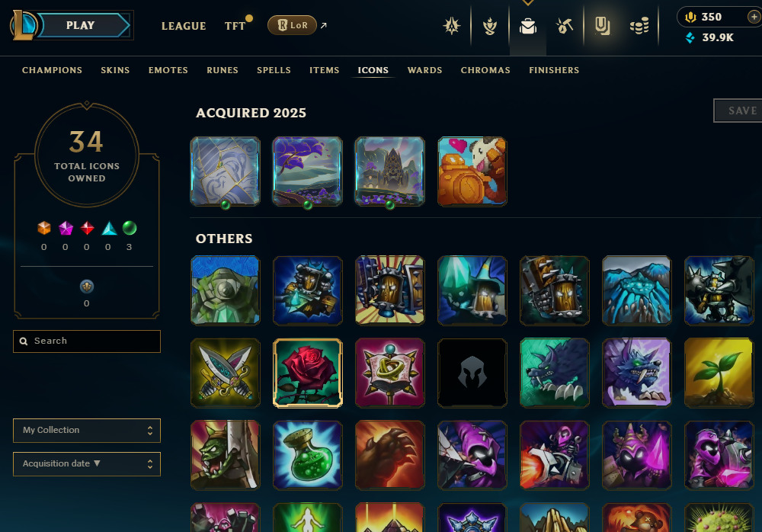Select the green health potion icon
Screen dimensions: 762x532
click(308, 455)
